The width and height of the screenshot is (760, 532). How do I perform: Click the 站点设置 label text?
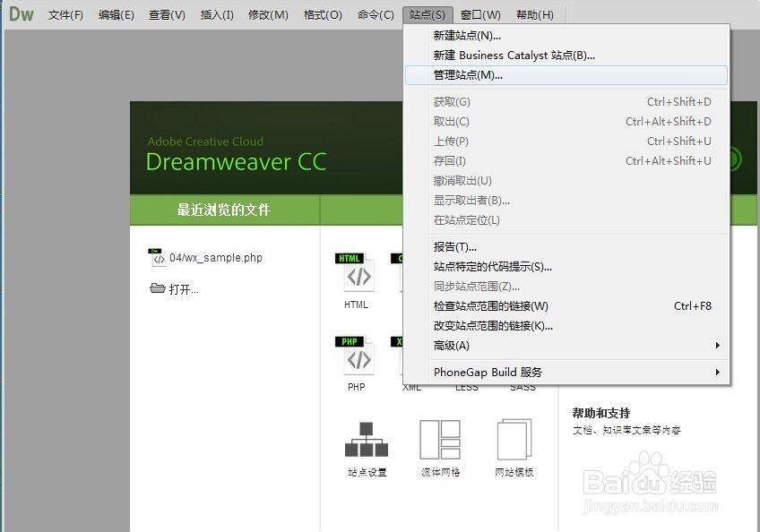point(367,472)
